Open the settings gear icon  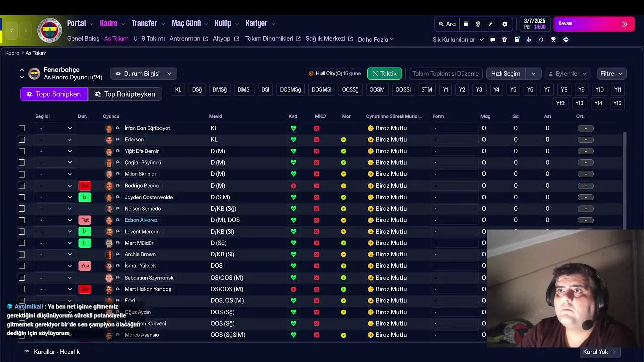(505, 24)
